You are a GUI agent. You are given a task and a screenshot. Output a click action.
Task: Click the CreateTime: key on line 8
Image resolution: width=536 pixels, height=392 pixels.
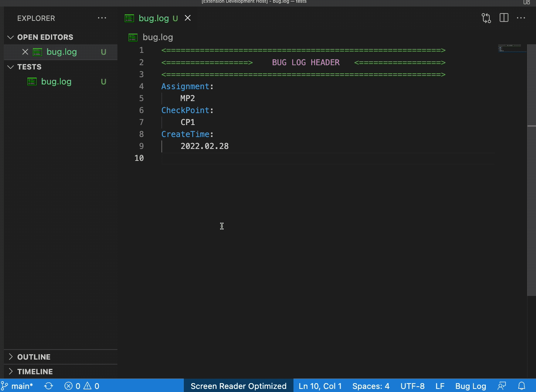pos(187,134)
